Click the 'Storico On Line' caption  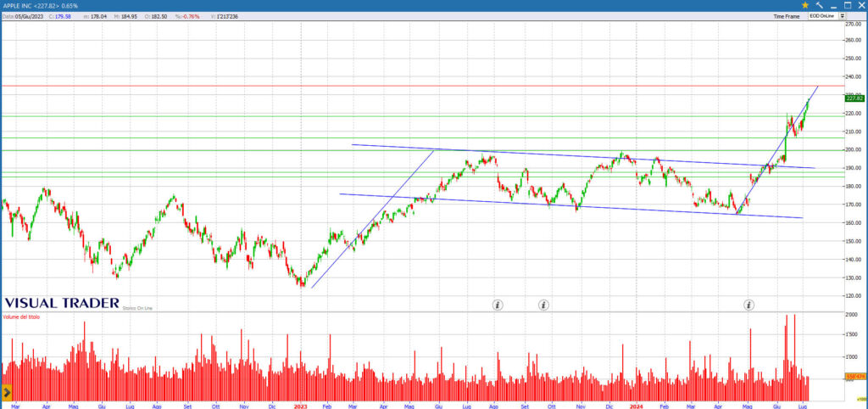(x=137, y=307)
